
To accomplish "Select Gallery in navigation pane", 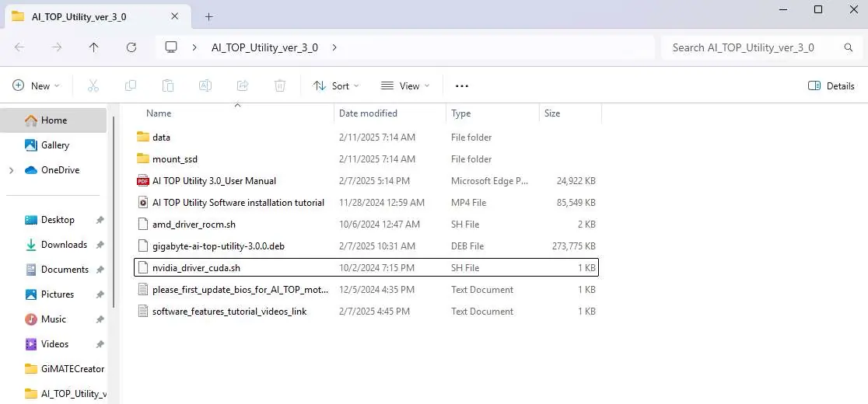I will (54, 145).
